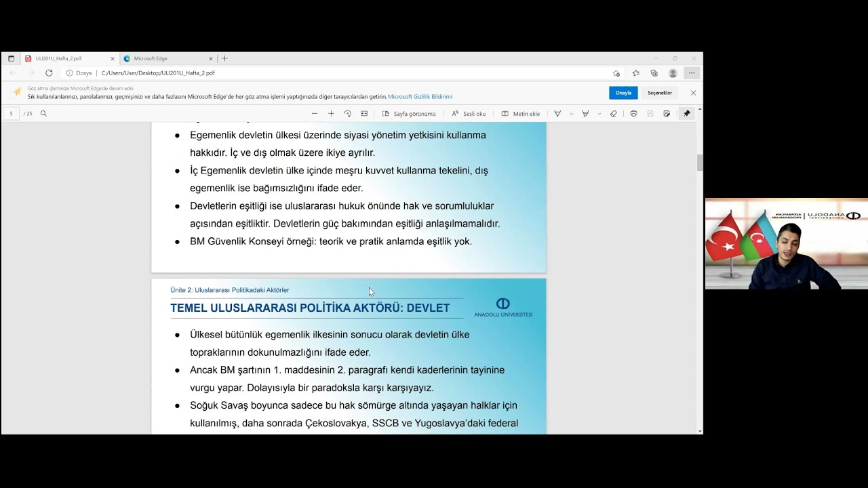
Task: Open Edge settings and more menu
Action: click(x=692, y=73)
